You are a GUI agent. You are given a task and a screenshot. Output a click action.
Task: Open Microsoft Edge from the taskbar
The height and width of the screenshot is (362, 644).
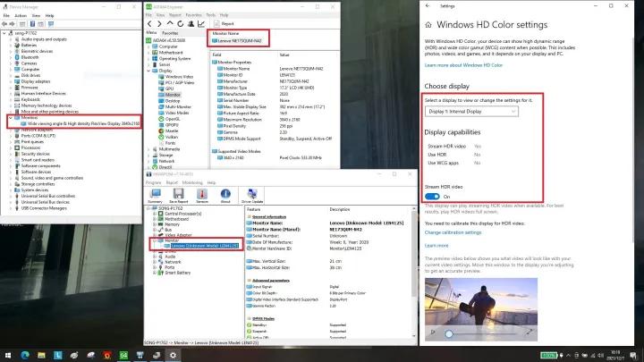(25, 355)
